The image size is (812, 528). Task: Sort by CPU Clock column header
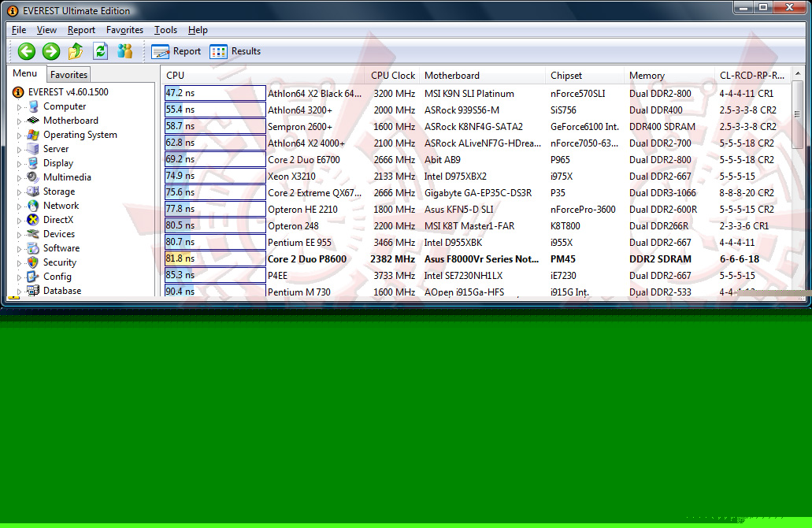(x=392, y=76)
